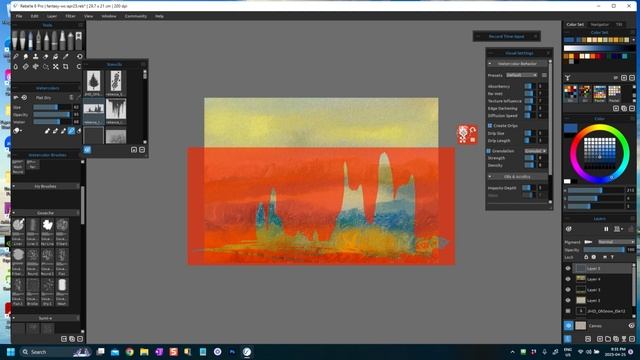The height and width of the screenshot is (360, 640).
Task: Open Google Chrome from the taskbar
Action: [129, 351]
